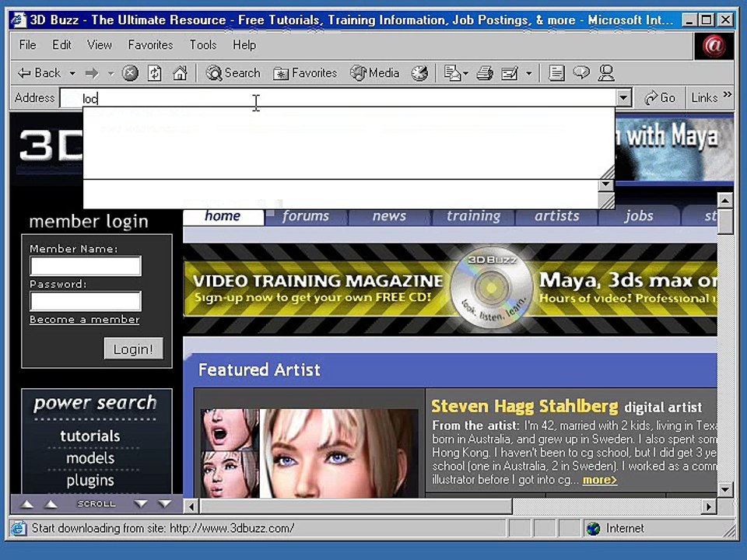Click in the Member Name field
The width and height of the screenshot is (747, 560).
[86, 266]
